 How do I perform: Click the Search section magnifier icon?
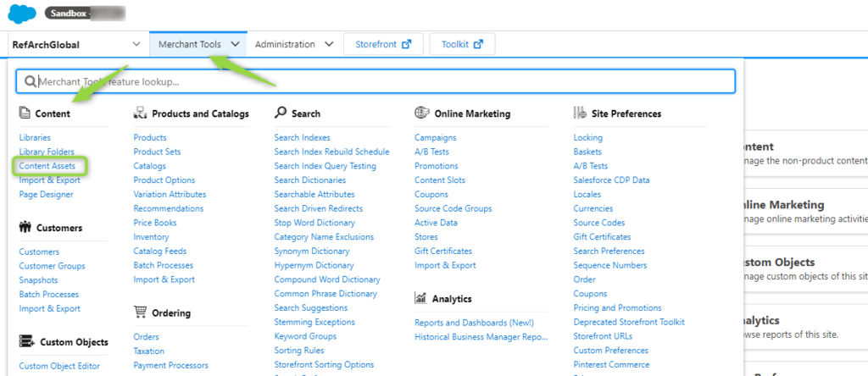coord(281,113)
